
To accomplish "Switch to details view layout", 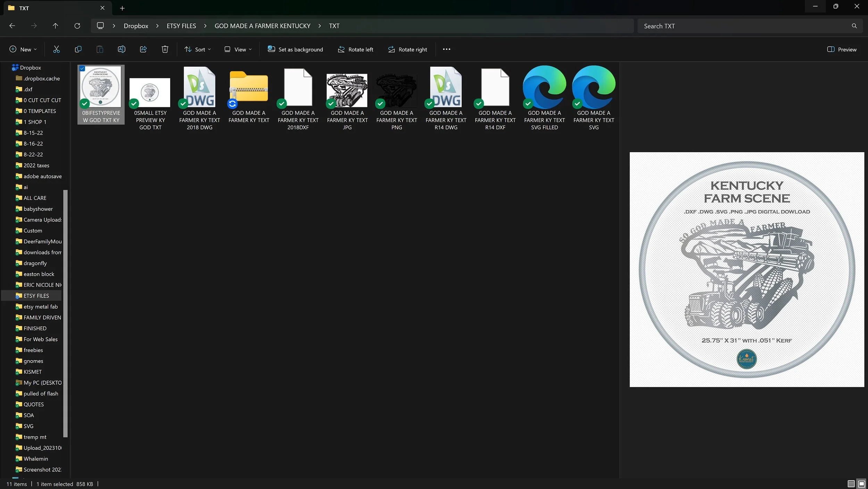I will pyautogui.click(x=851, y=483).
